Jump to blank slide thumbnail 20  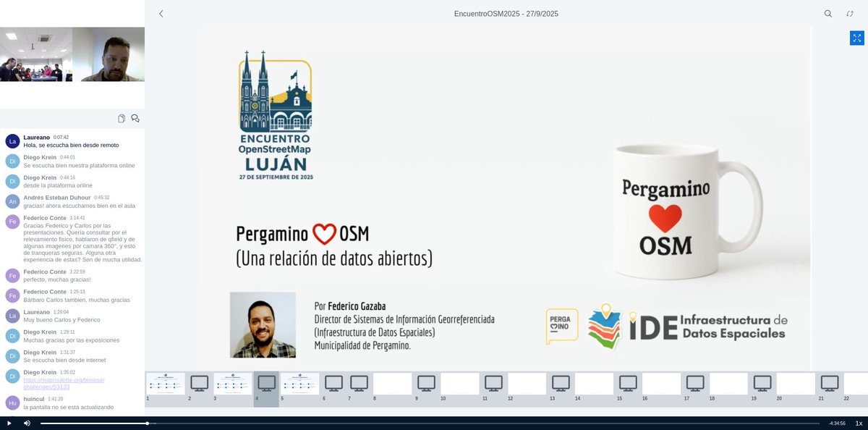coord(796,384)
